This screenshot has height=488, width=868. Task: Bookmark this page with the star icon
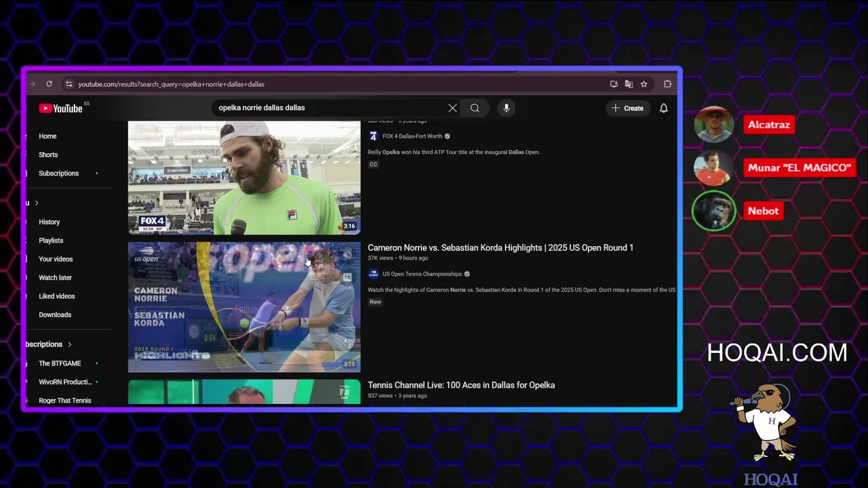tap(644, 84)
